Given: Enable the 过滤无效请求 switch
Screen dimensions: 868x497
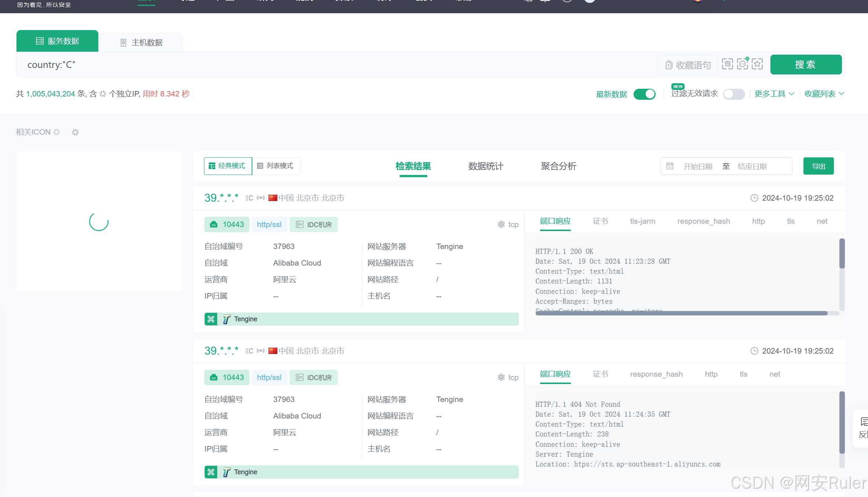Looking at the screenshot, I should 734,94.
